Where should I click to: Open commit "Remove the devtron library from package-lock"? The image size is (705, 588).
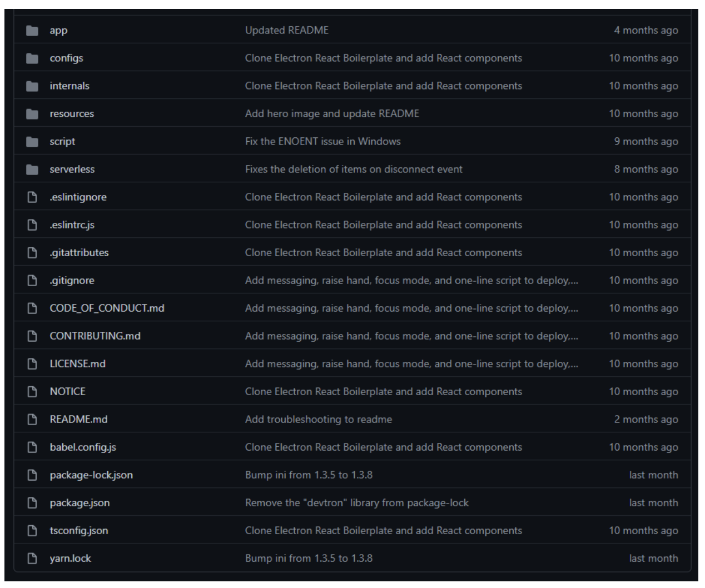pos(356,503)
